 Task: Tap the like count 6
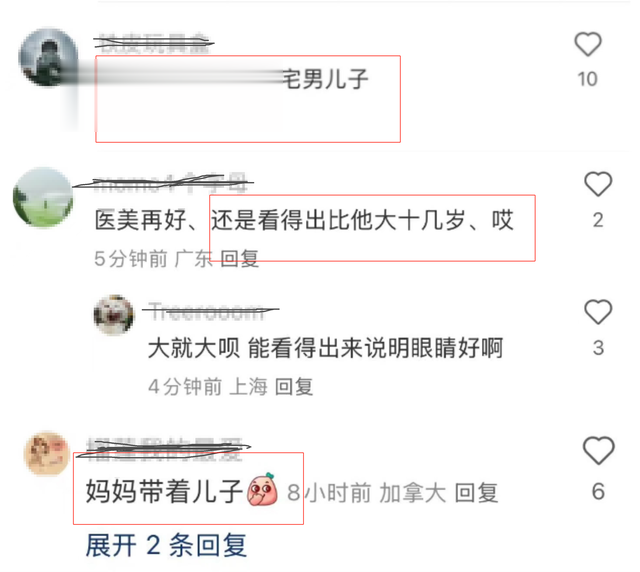[598, 492]
